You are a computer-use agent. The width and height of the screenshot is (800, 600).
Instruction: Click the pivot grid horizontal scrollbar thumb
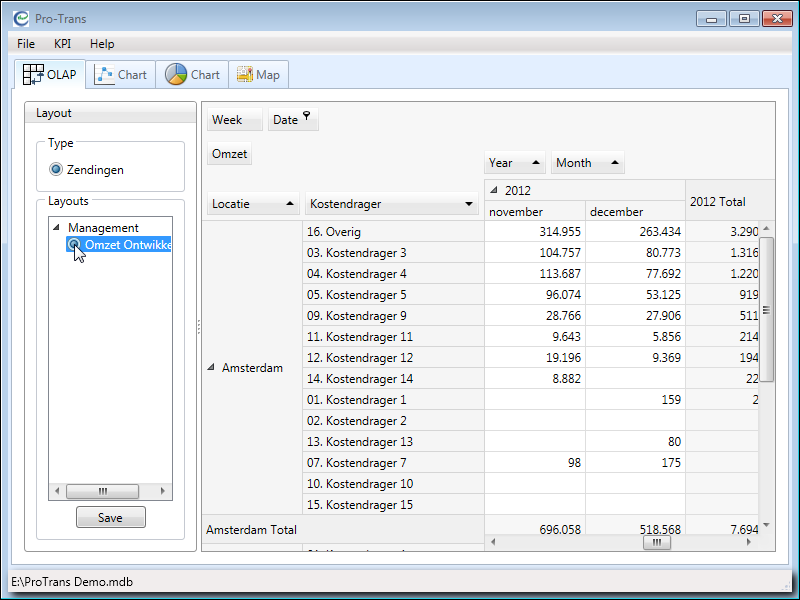(656, 543)
